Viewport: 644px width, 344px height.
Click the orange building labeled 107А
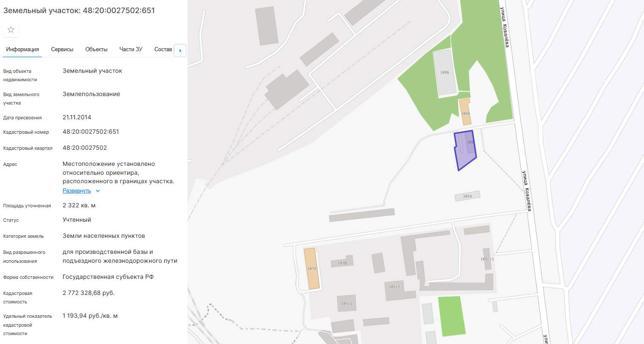point(312,269)
